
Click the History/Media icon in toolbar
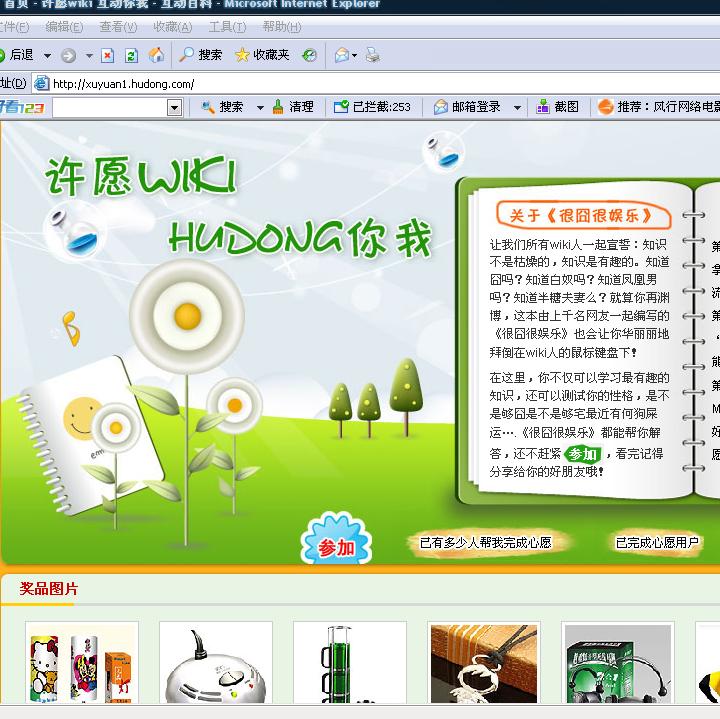pos(309,56)
